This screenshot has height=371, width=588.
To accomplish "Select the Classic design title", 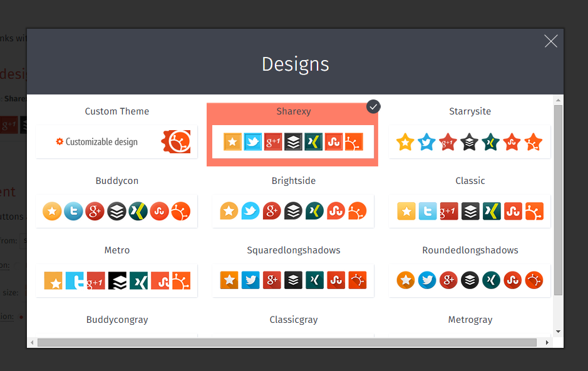I will [470, 181].
